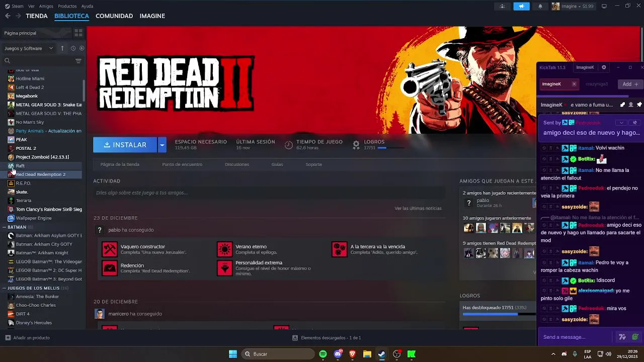Collapse the BATMAN collection
The height and width of the screenshot is (362, 644).
(x=4, y=227)
